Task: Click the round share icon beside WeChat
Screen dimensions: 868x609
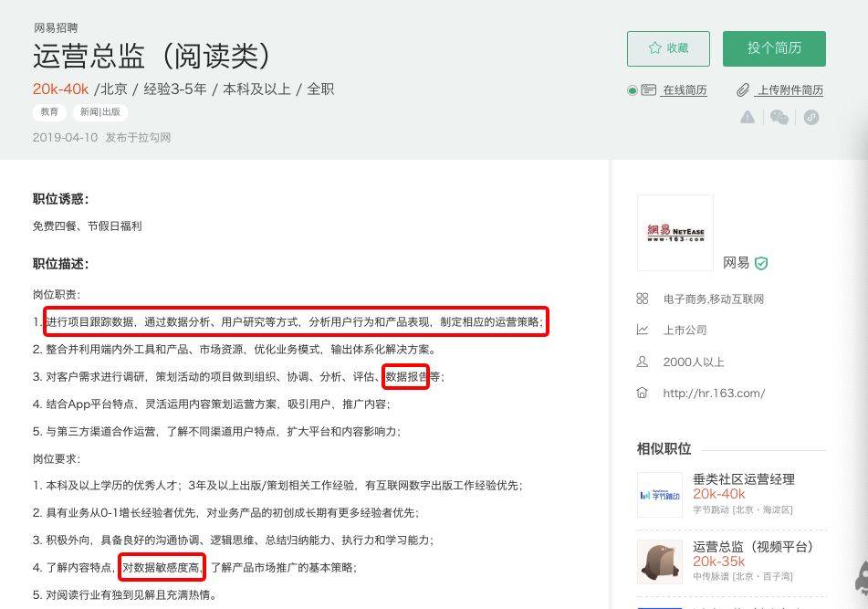Action: [x=810, y=117]
